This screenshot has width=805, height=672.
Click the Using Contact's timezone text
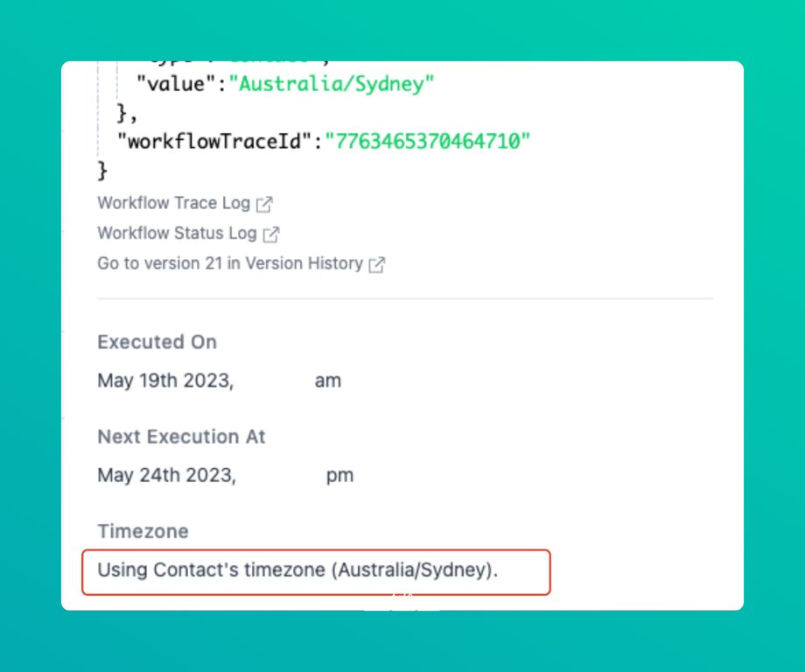(297, 570)
